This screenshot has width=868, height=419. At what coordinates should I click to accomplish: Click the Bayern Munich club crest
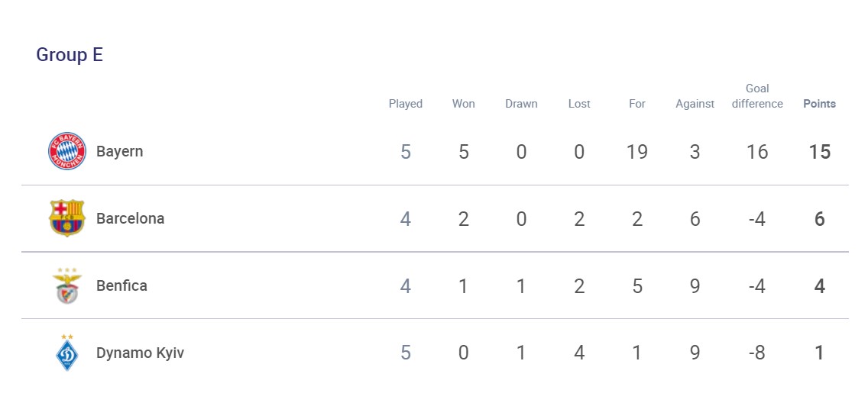[x=67, y=151]
